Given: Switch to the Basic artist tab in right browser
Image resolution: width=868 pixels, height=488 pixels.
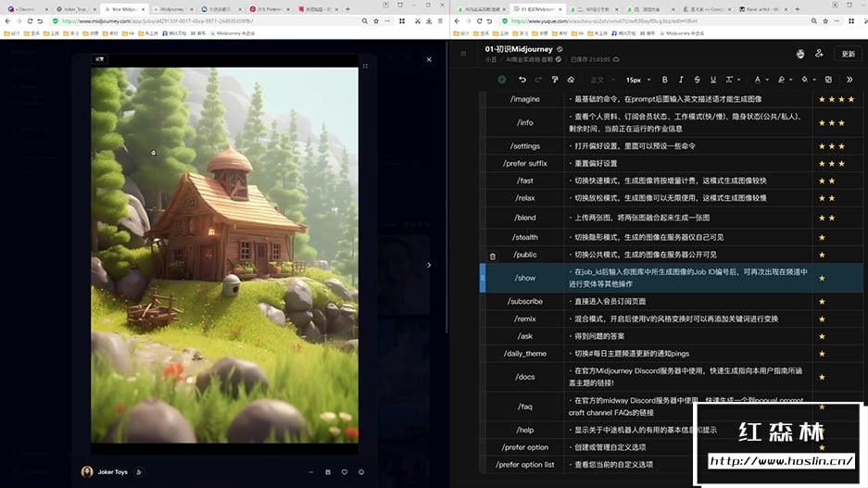Looking at the screenshot, I should 762,9.
